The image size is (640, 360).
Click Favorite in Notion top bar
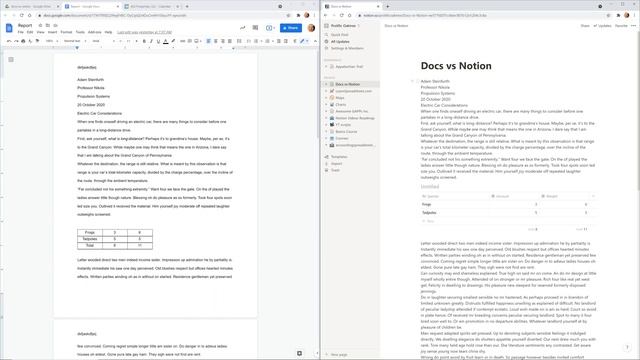621,26
